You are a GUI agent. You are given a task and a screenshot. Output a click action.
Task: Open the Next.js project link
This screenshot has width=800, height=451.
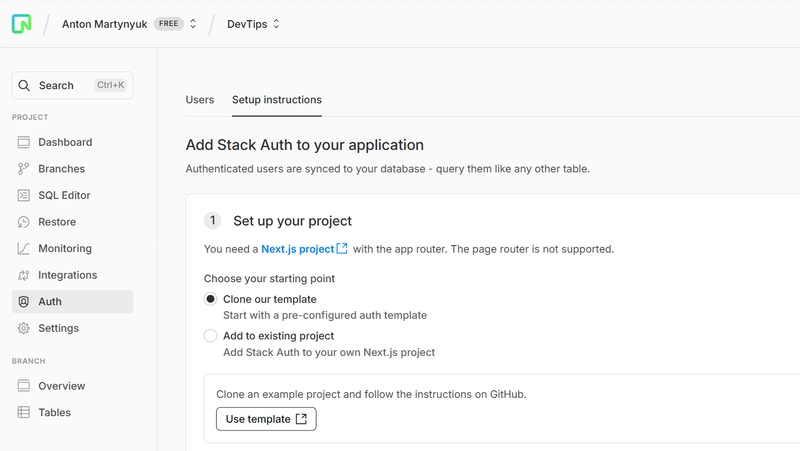click(305, 249)
